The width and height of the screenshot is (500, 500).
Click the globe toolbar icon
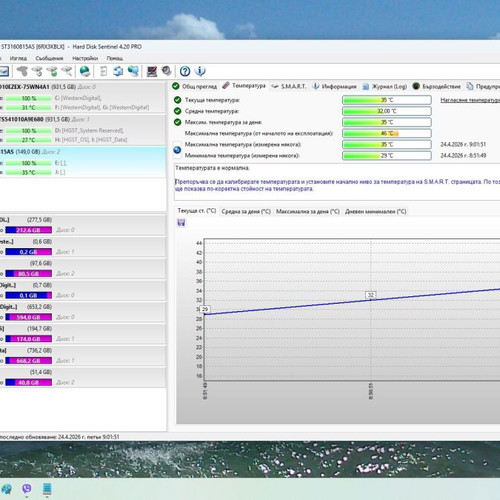[x=85, y=71]
